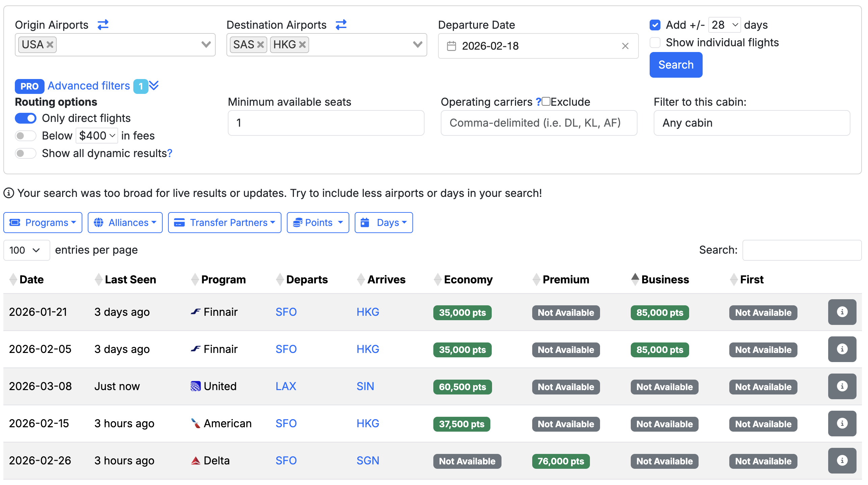Click the 85,000 pts badge for 2026-01-21
Screen dimensions: 868x485
660,312
